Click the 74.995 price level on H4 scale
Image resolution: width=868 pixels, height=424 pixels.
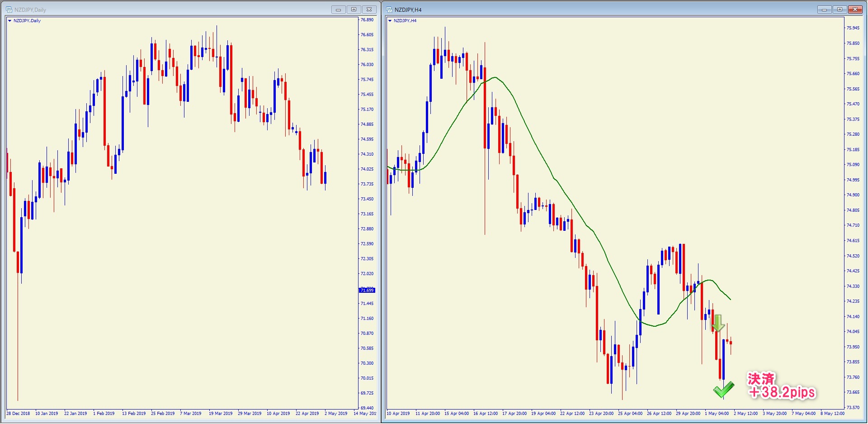[853, 180]
